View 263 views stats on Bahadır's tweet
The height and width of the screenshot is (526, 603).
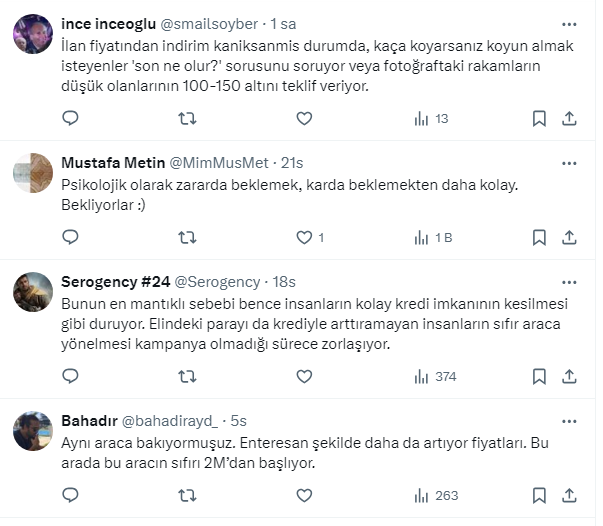tap(435, 495)
